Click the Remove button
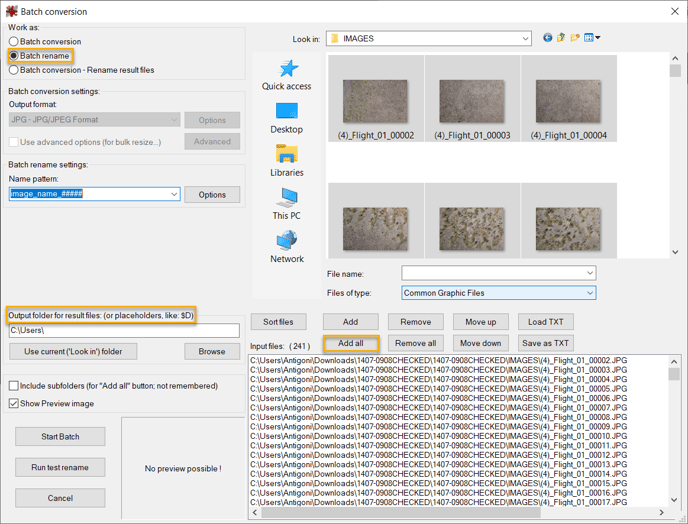Image resolution: width=688 pixels, height=524 pixels. point(416,322)
